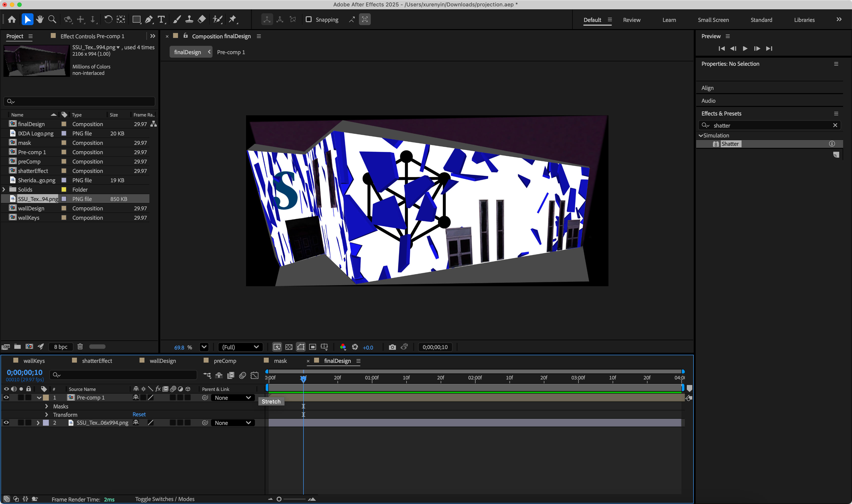Expand the Transform properties of Pre-comp 1
The image size is (852, 504).
(47, 414)
